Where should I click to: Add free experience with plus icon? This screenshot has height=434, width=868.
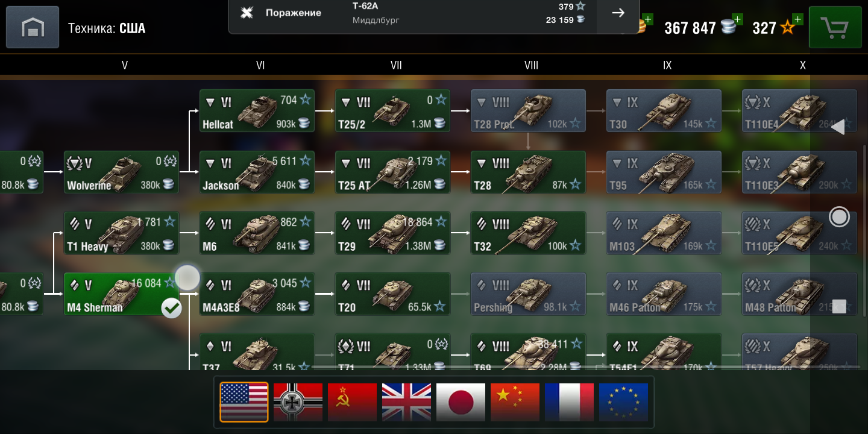pos(797,19)
